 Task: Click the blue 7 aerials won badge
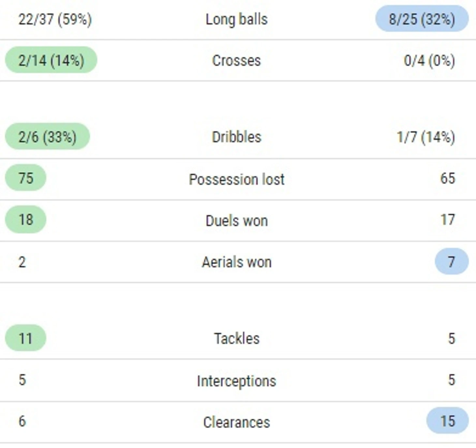452,261
